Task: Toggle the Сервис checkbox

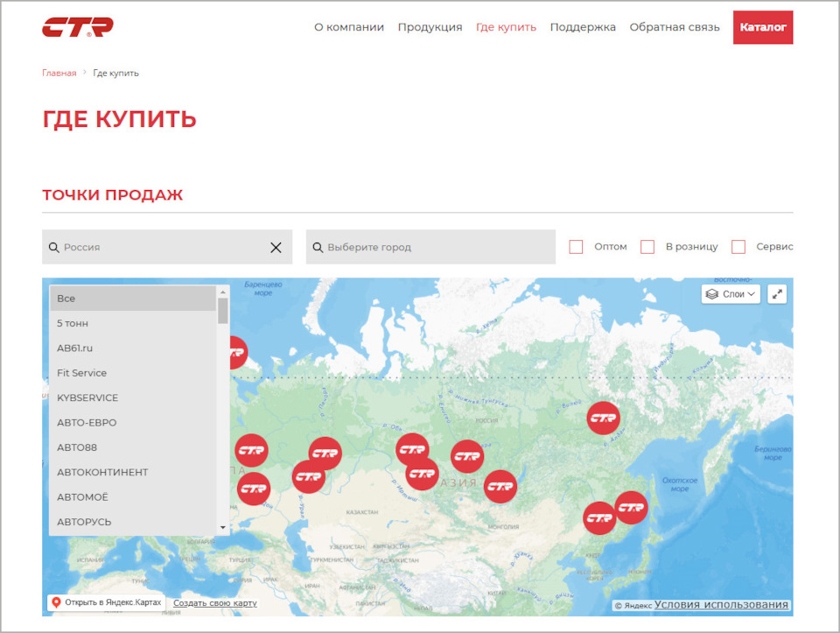Action: coord(738,247)
